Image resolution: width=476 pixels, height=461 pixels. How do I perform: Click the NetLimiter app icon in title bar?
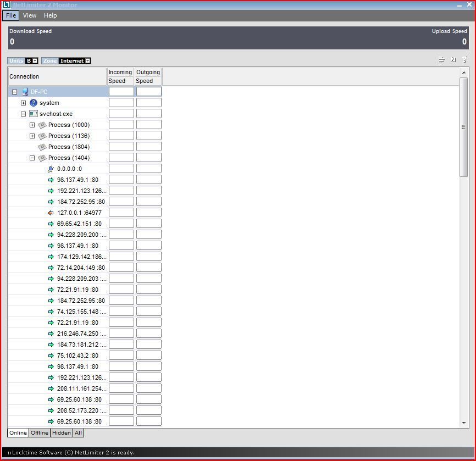pos(7,5)
